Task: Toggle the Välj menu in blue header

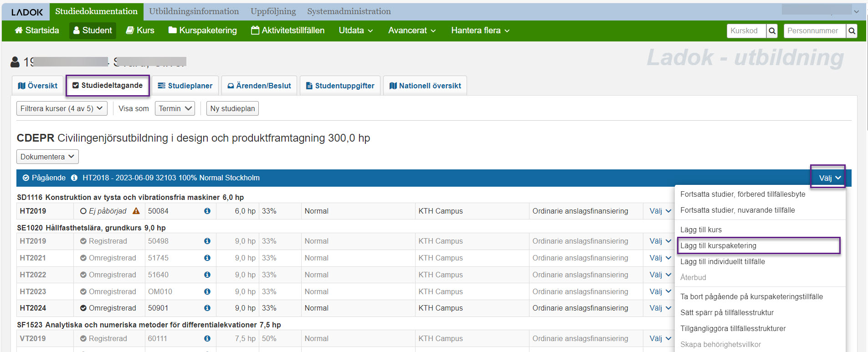Action: (x=830, y=178)
